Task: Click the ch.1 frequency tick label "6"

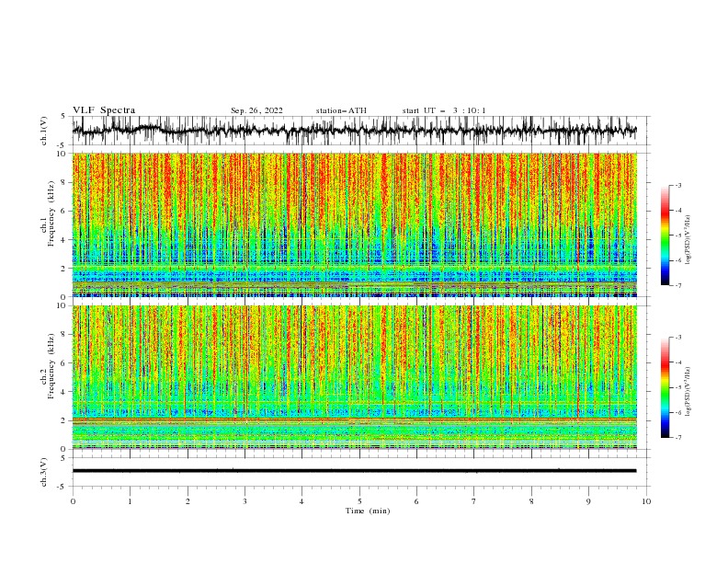Action: 64,212
